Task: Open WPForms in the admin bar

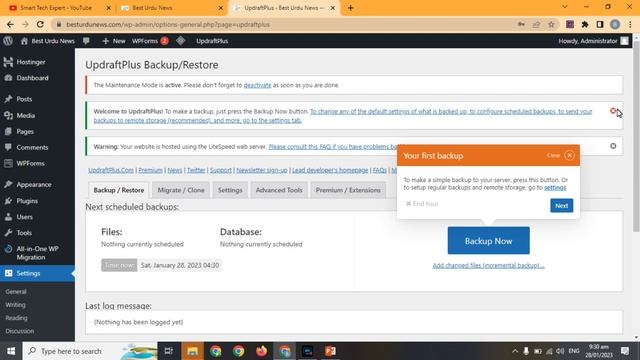Action: [150, 41]
